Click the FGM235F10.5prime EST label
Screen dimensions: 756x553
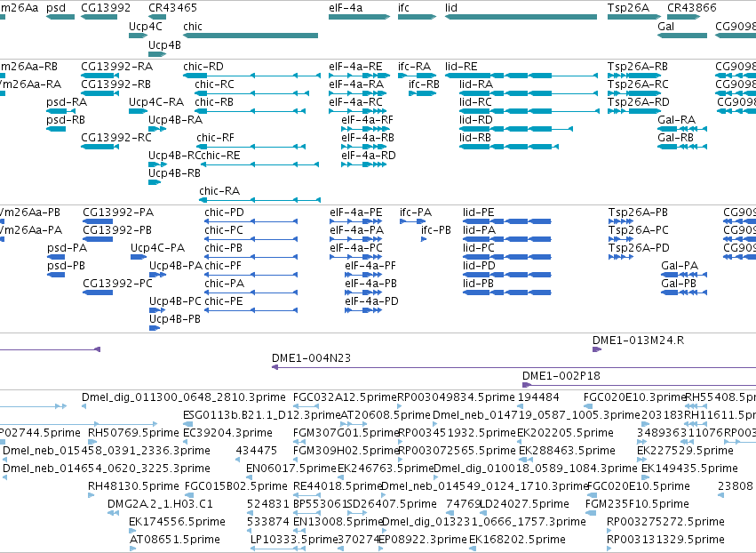point(636,504)
